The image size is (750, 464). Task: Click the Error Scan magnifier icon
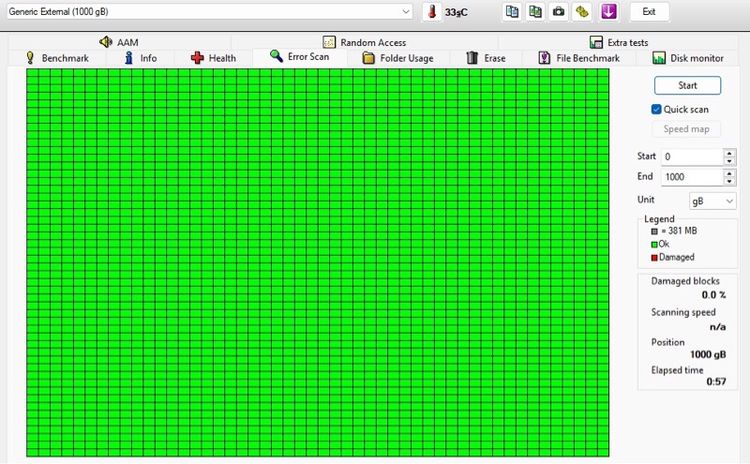click(x=276, y=56)
